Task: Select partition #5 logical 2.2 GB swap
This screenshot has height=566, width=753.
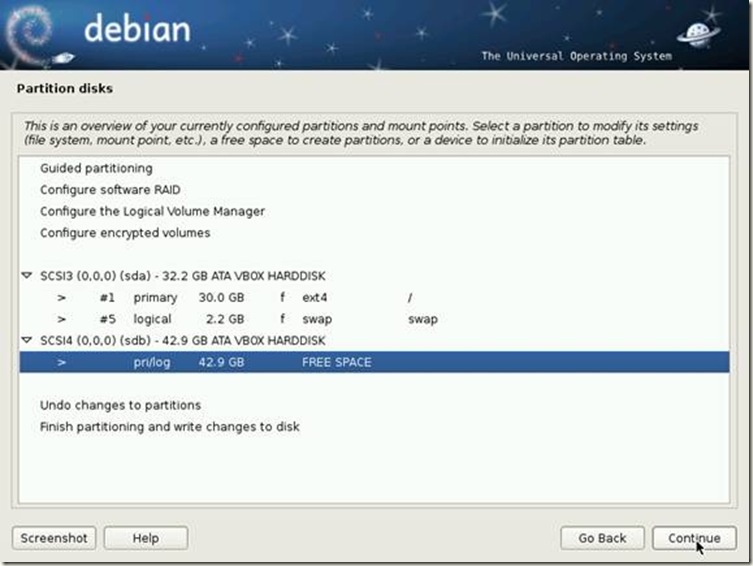Action: (374, 319)
